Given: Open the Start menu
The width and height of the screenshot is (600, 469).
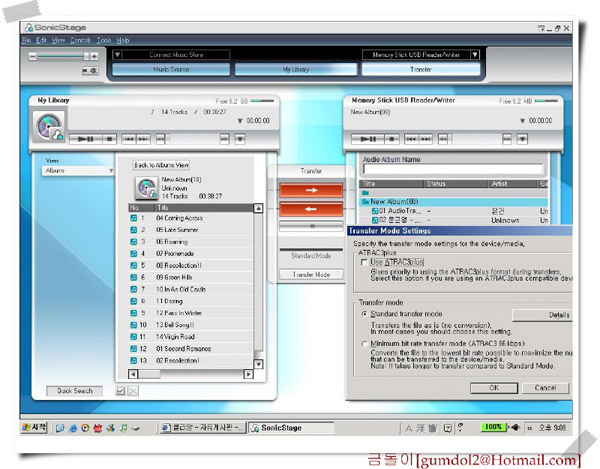Looking at the screenshot, I should 34,428.
